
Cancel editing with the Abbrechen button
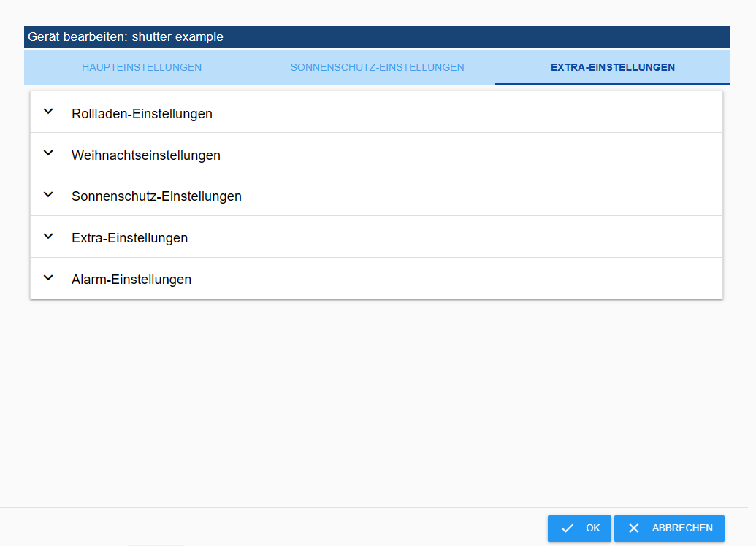(x=669, y=528)
